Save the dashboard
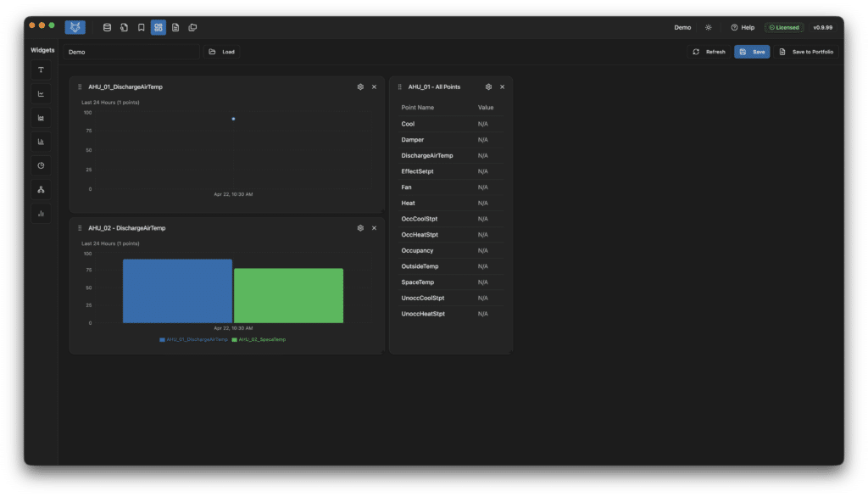868x497 pixels. 752,52
